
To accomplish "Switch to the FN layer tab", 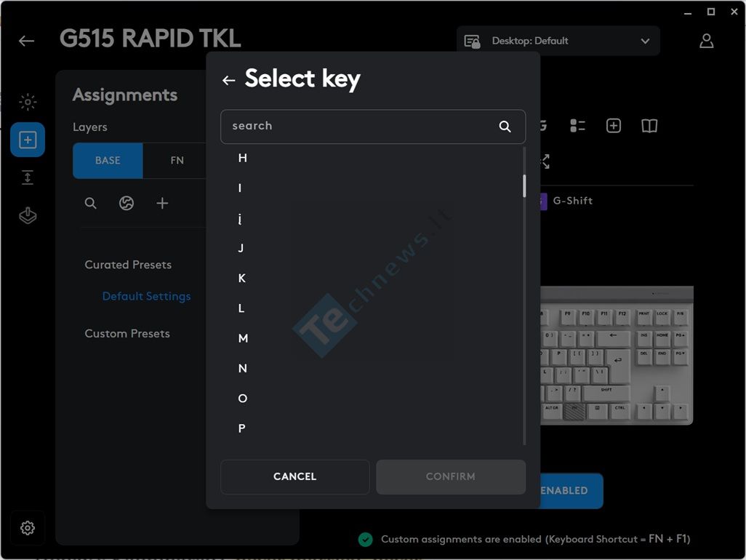I will coord(177,161).
